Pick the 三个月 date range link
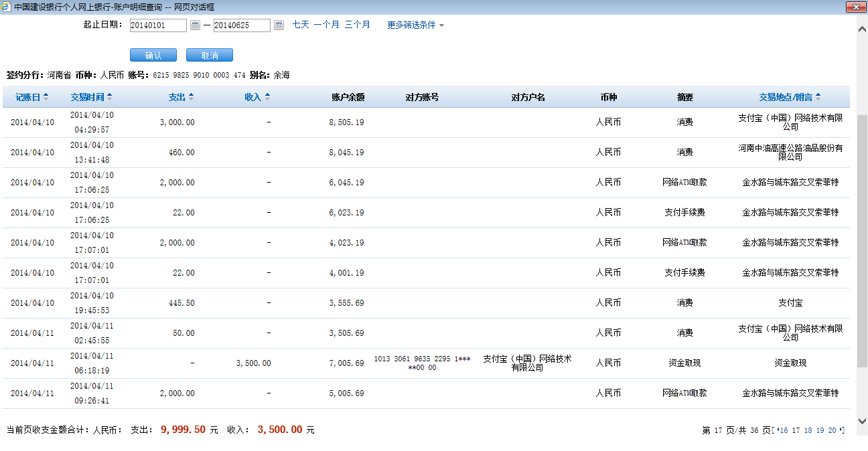This screenshot has width=868, height=451. tap(357, 25)
